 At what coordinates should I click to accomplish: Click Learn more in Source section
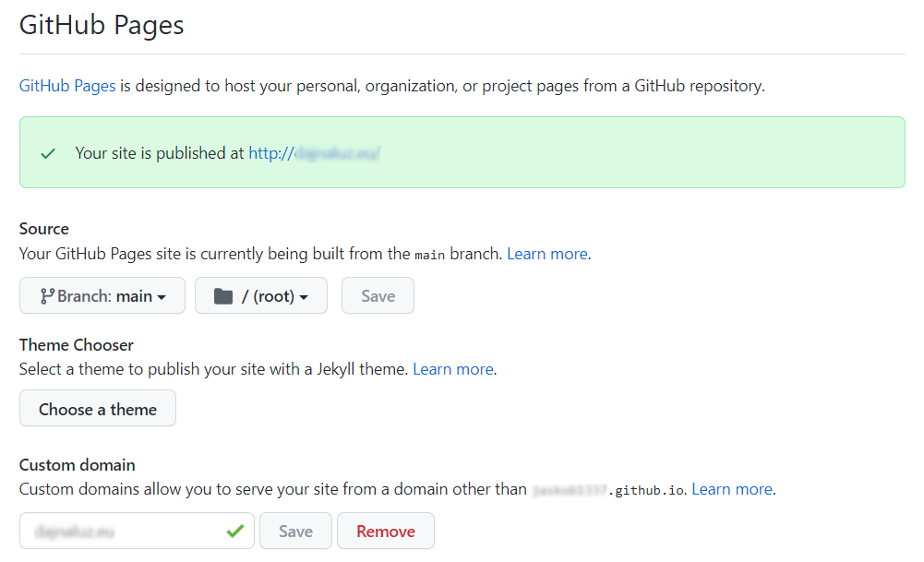point(547,254)
